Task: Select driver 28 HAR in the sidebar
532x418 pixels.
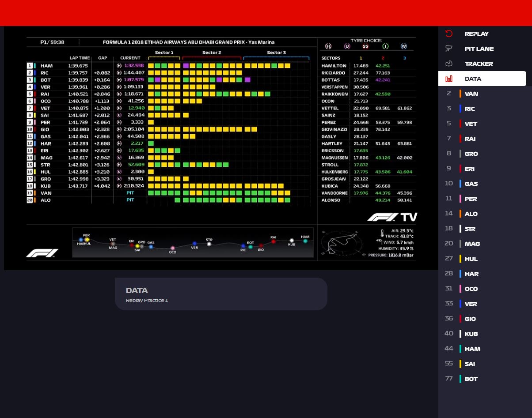Action: click(485, 274)
